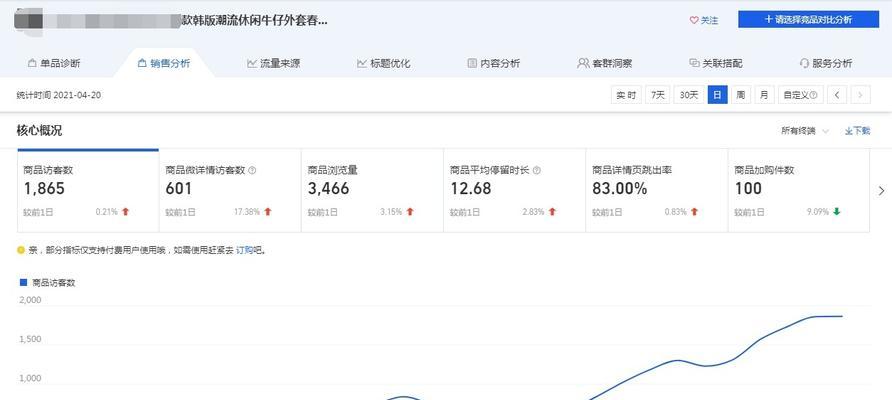Open the 单品诊断 tab
Image resolution: width=892 pixels, height=400 pixels.
[x=54, y=63]
